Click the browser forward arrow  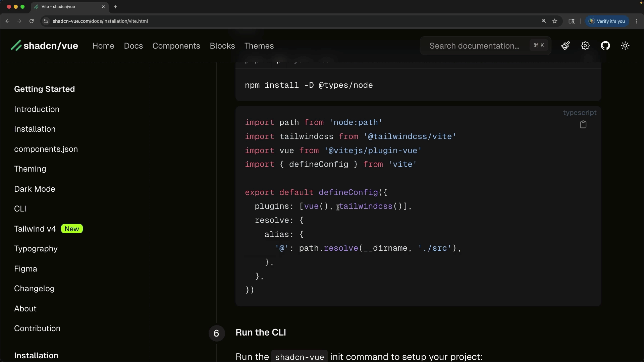[x=19, y=21]
